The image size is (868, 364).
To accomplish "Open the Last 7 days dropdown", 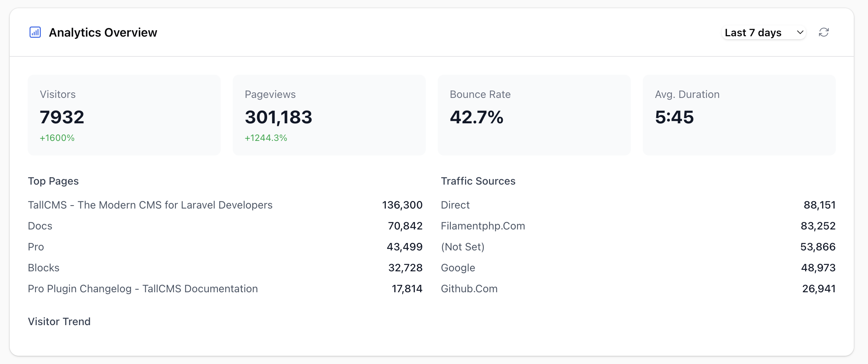I will (x=764, y=33).
